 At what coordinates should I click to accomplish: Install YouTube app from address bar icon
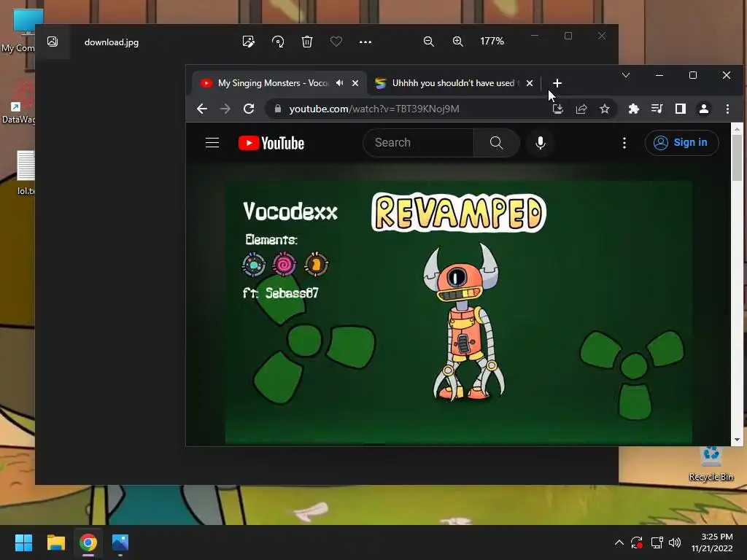tap(558, 109)
